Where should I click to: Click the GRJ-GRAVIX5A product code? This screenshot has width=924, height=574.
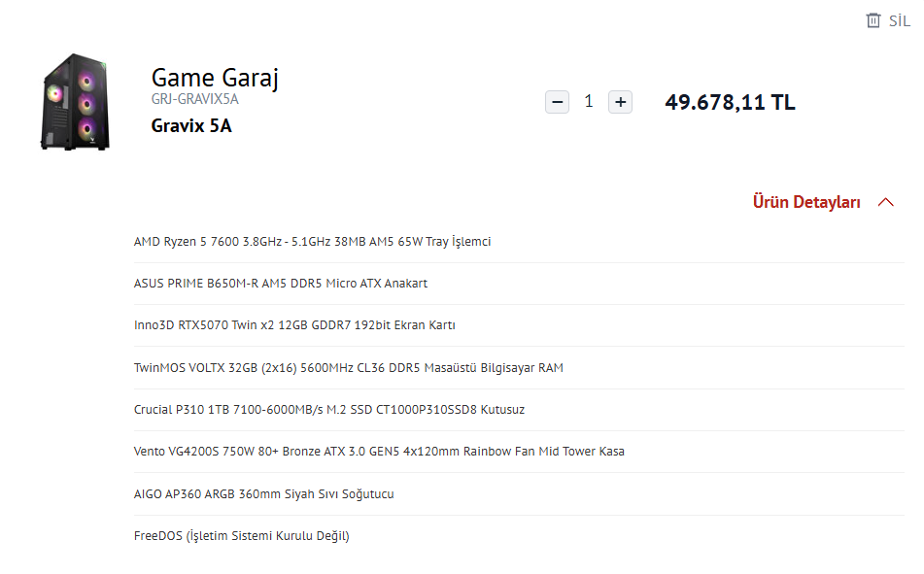195,99
